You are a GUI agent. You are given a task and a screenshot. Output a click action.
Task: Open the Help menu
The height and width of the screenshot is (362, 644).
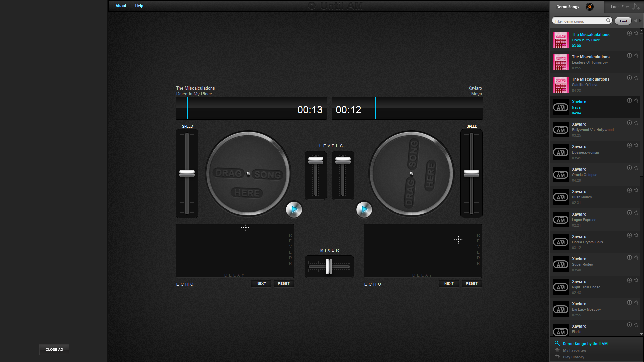coord(139,6)
